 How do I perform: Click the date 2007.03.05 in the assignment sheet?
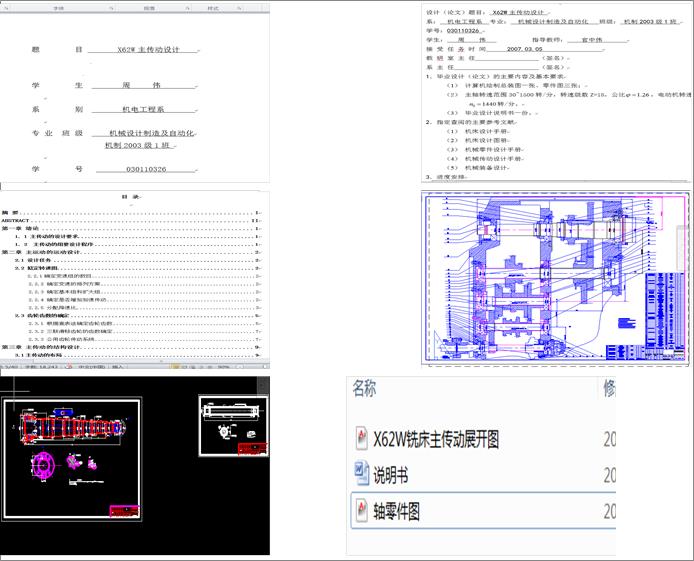click(x=524, y=49)
